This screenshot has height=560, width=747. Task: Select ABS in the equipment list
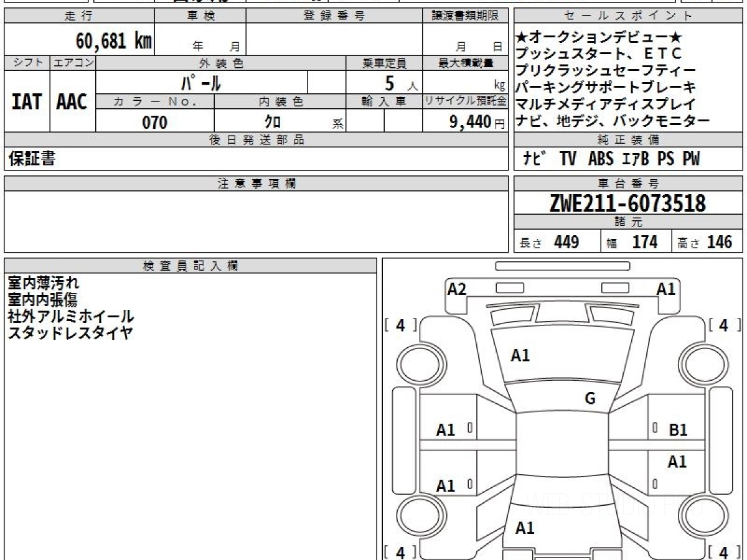click(601, 159)
